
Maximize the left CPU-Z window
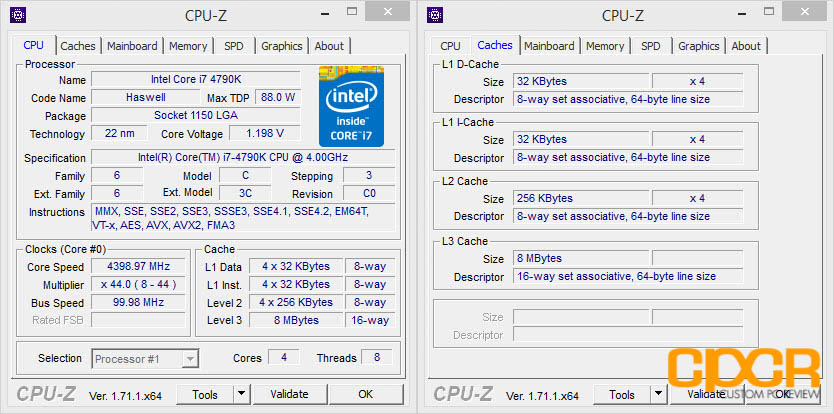(352, 11)
